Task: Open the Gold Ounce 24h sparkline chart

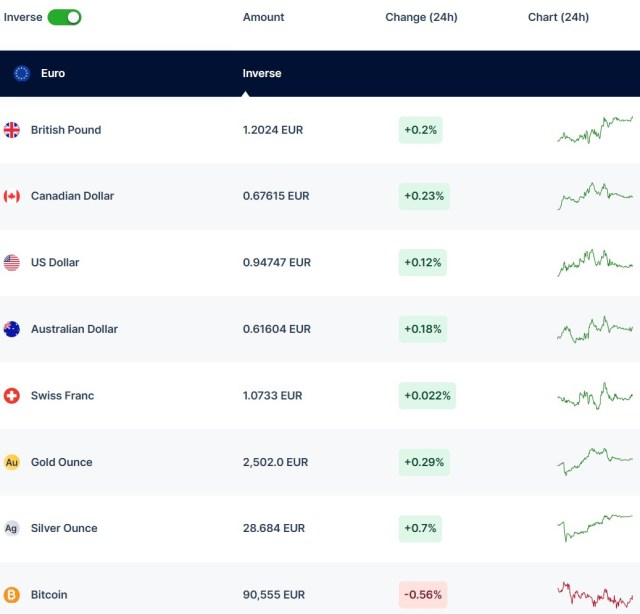Action: (595, 461)
